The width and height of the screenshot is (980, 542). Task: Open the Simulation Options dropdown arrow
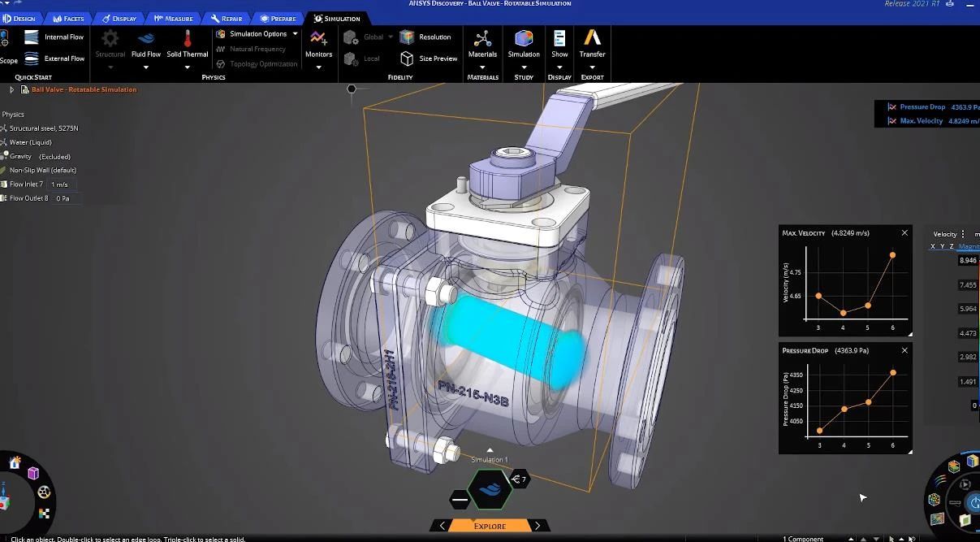[x=295, y=34]
